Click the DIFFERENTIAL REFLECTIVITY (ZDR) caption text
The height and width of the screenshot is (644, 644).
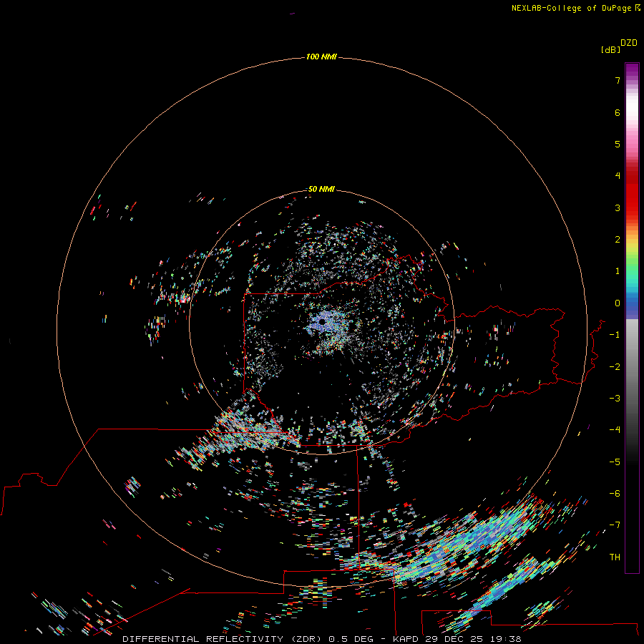pyautogui.click(x=223, y=639)
